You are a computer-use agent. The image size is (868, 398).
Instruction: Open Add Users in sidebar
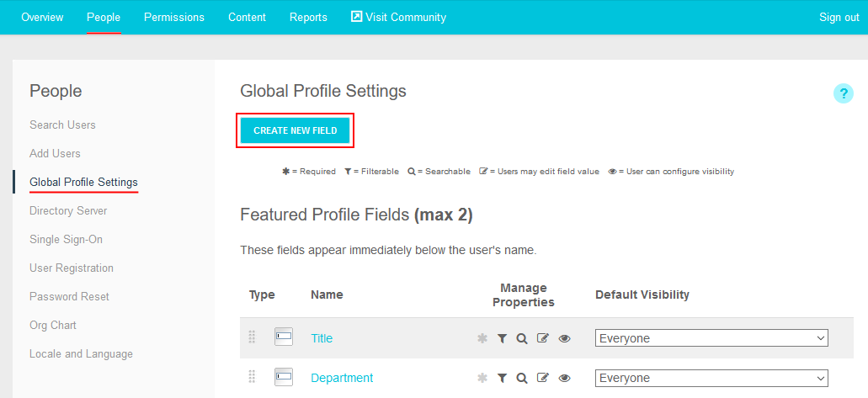55,154
